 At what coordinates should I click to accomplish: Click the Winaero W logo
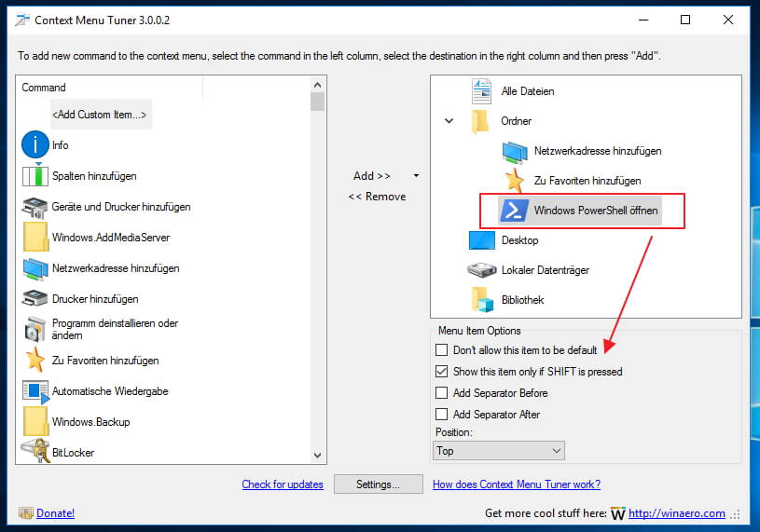tap(617, 513)
